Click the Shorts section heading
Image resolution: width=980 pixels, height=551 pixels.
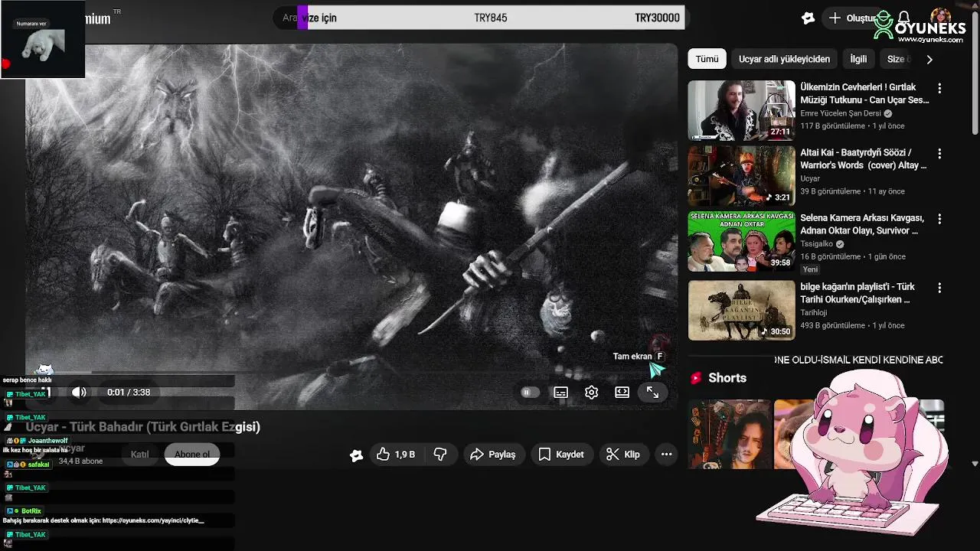(x=727, y=378)
